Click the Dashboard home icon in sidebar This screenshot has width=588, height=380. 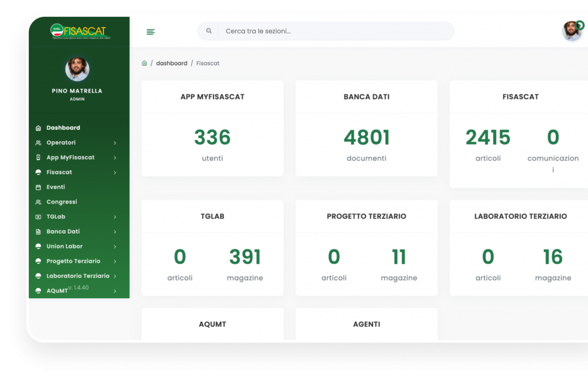click(38, 128)
